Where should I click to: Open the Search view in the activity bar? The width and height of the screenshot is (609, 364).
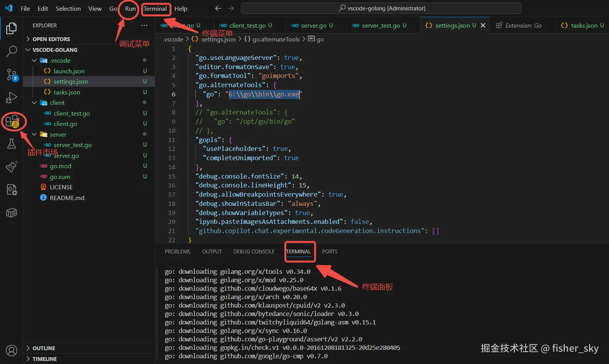coord(12,51)
